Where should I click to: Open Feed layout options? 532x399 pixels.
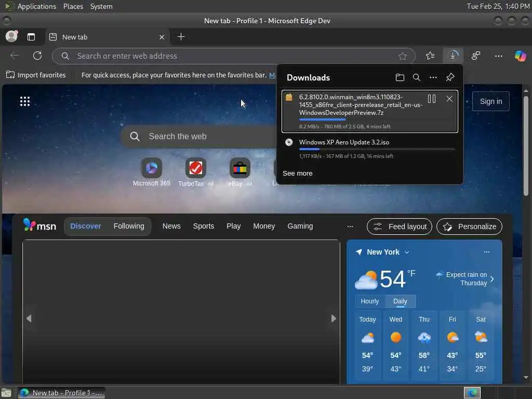point(400,227)
